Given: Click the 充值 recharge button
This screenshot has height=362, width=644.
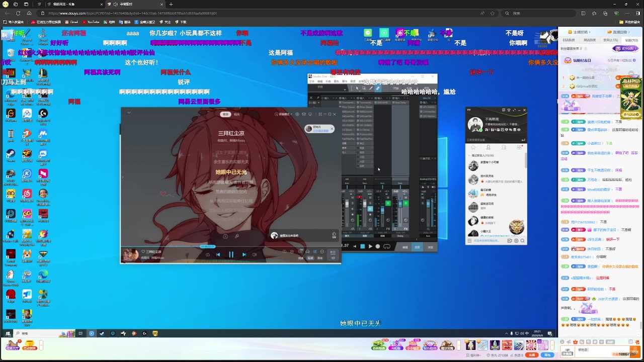Looking at the screenshot, I should point(532,355).
